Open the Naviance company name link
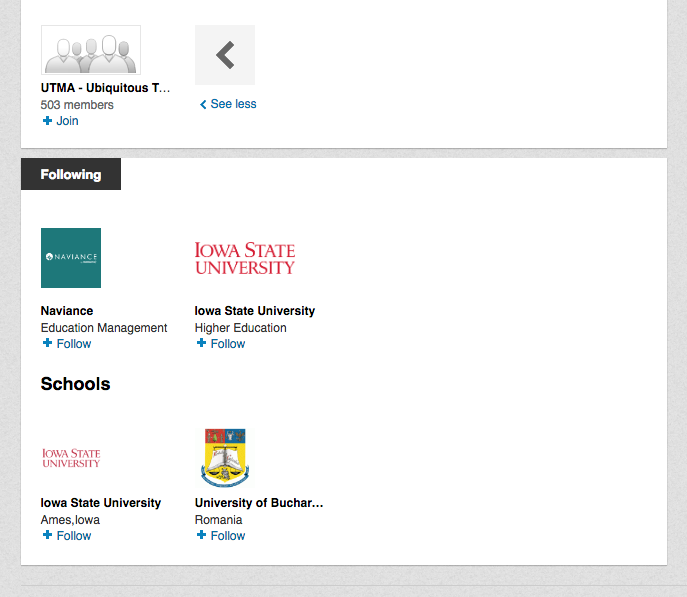 click(x=67, y=311)
